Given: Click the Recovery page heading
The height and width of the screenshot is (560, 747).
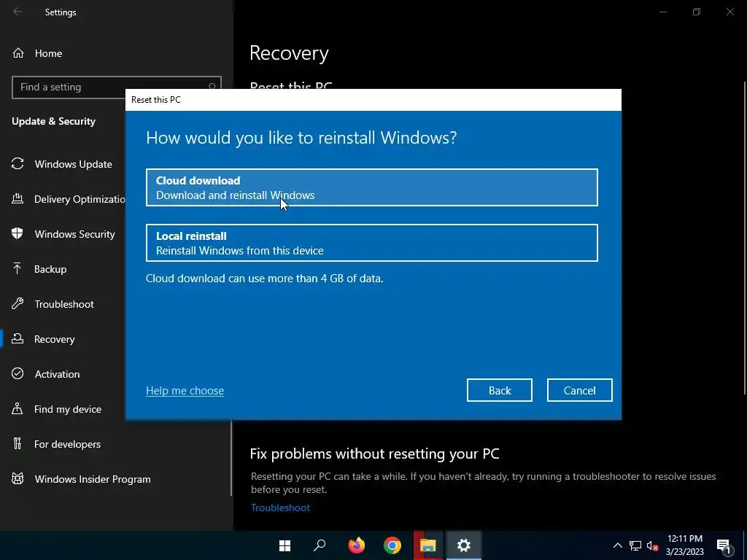Looking at the screenshot, I should (x=289, y=53).
